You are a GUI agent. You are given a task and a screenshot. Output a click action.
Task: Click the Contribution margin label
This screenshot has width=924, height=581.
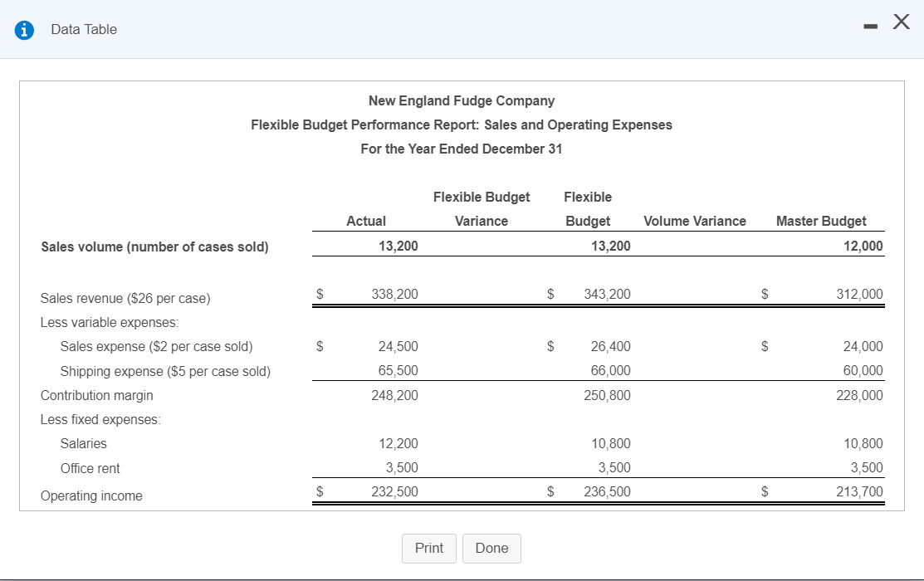point(96,395)
